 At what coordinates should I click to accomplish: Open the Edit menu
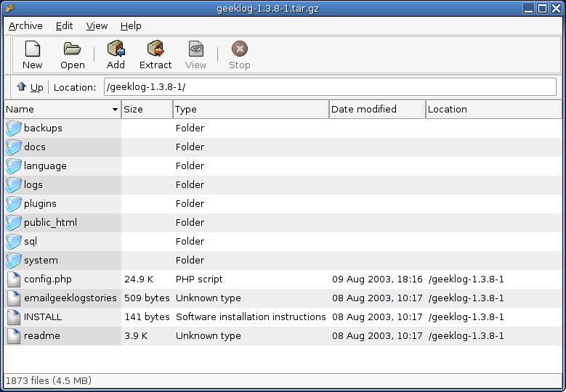(64, 26)
